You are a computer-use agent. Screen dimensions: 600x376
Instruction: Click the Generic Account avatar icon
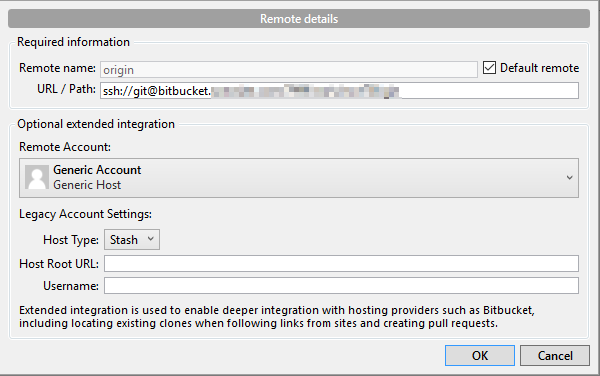point(37,177)
